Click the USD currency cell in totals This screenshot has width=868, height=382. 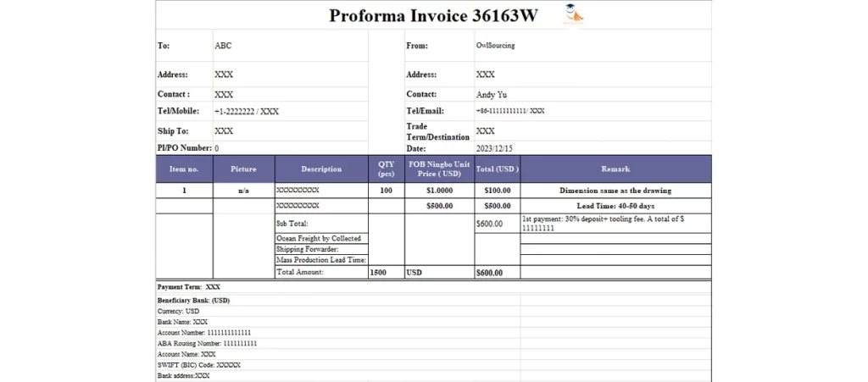[440, 273]
